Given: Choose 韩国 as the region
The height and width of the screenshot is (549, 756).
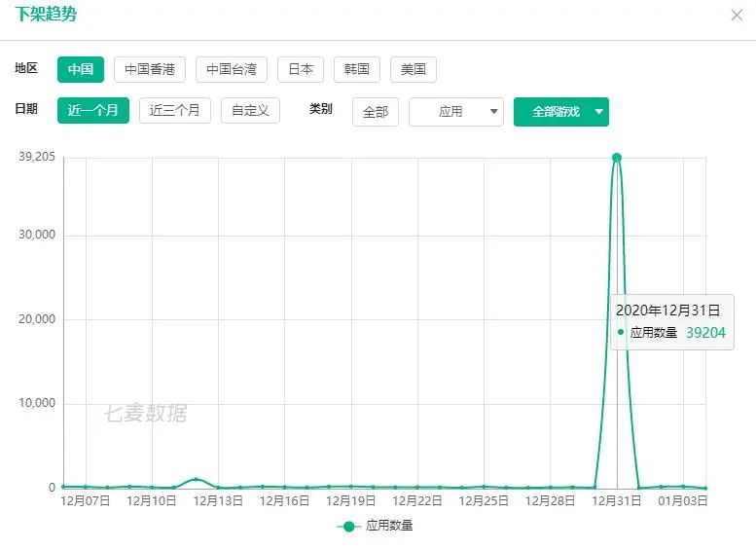Looking at the screenshot, I should [x=357, y=69].
